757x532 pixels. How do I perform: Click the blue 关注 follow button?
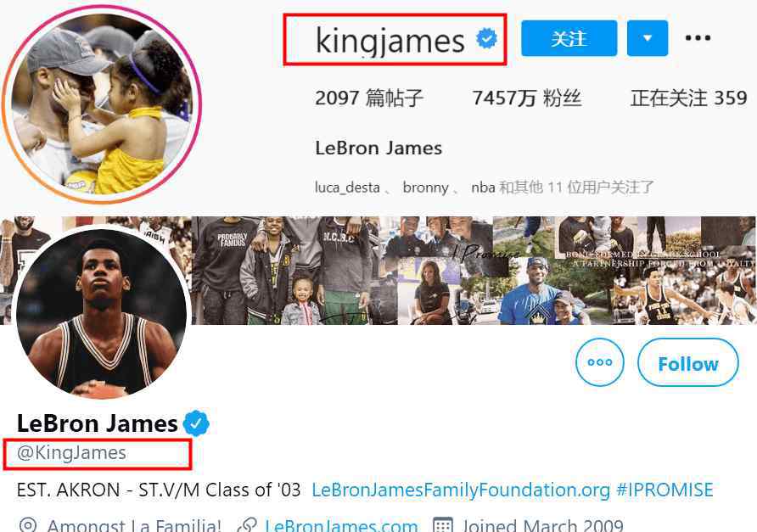569,38
